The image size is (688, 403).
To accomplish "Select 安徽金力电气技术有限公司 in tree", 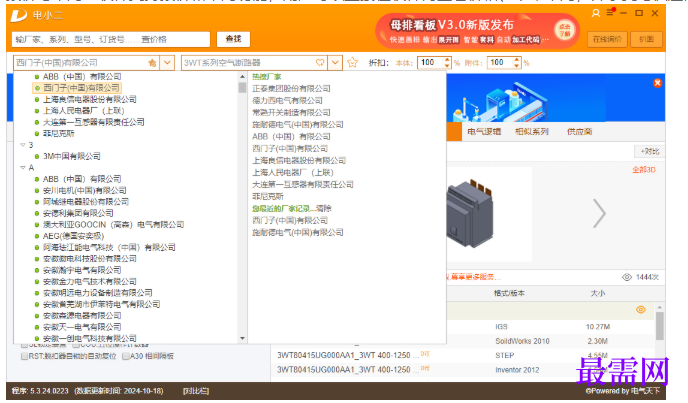I will [90, 282].
